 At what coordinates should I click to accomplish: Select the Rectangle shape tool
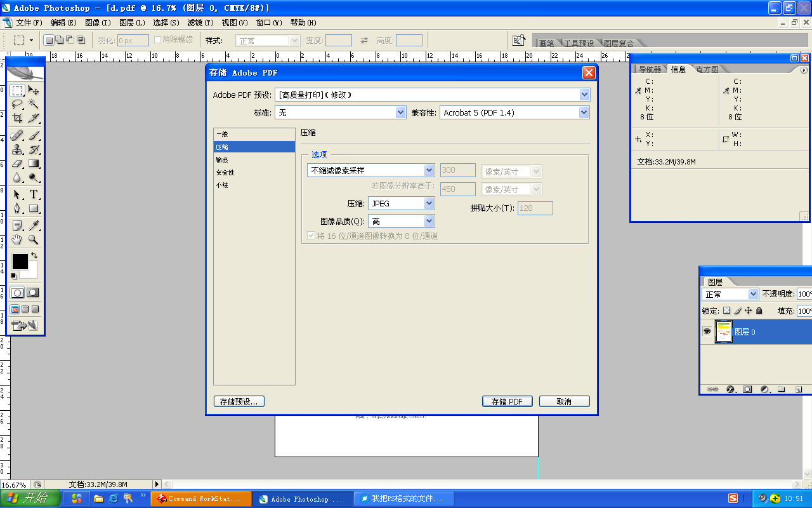pos(34,209)
